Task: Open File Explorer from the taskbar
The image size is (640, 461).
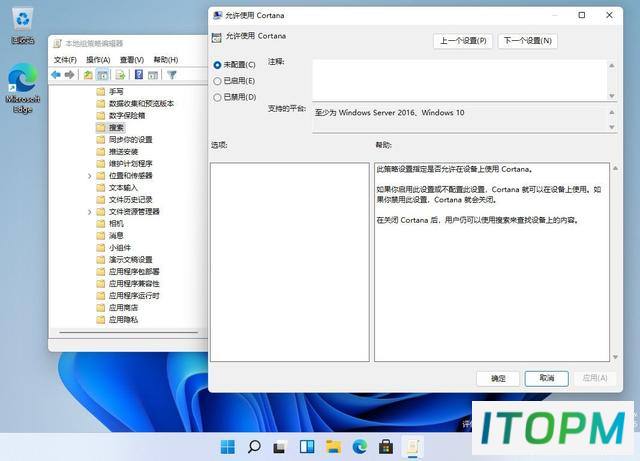Action: 333,446
